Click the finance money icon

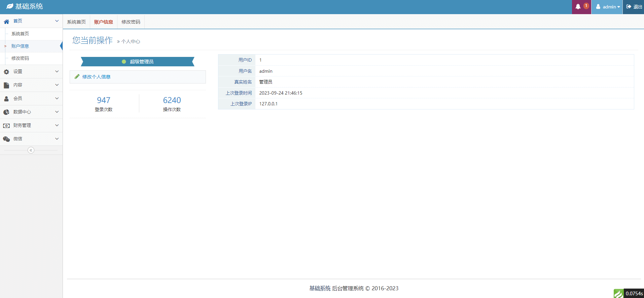6,126
